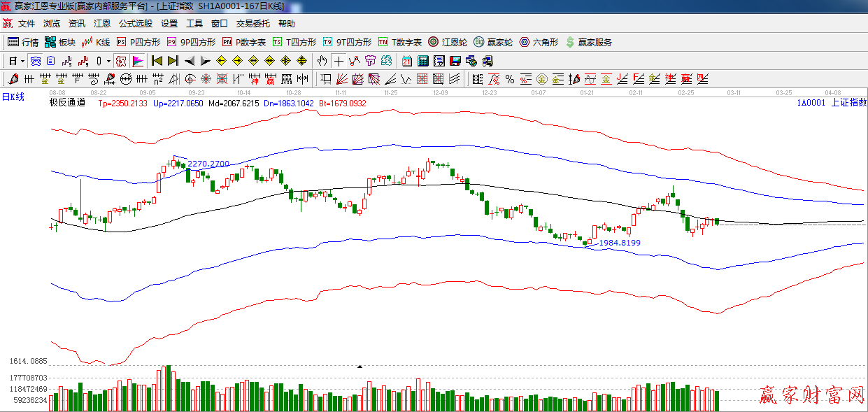Click the calendar date icon
The width and height of the screenshot is (868, 412).
(x=406, y=60)
